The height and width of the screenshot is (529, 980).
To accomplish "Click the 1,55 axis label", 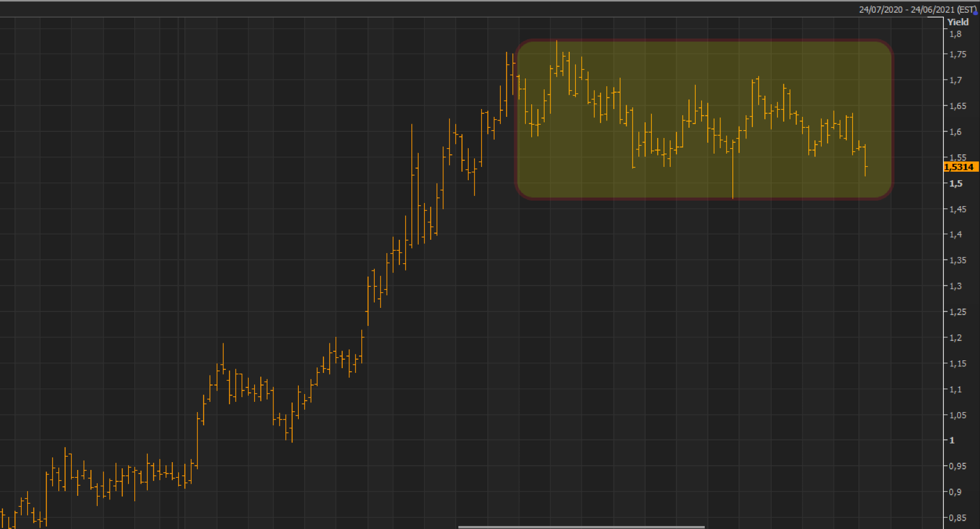I will pyautogui.click(x=958, y=157).
